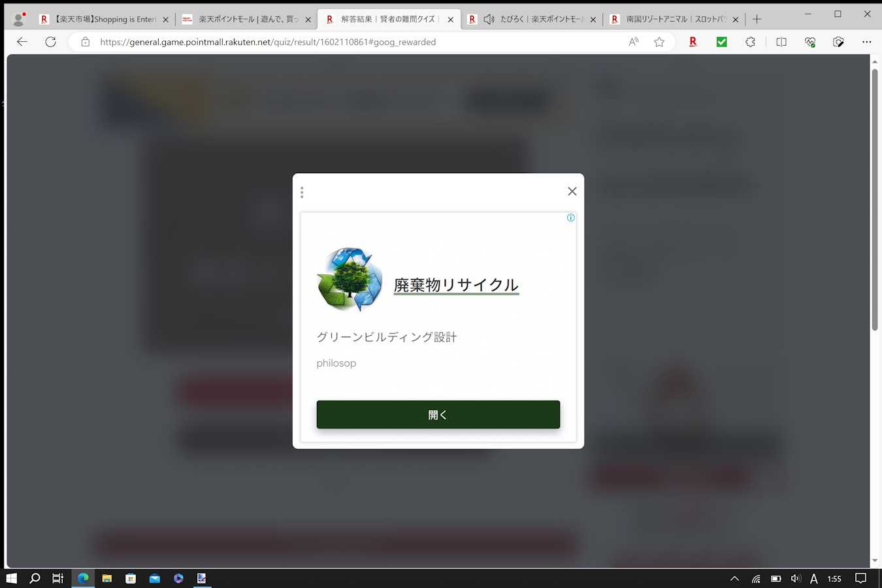Open Task View on the taskbar
The width and height of the screenshot is (882, 588).
[58, 578]
